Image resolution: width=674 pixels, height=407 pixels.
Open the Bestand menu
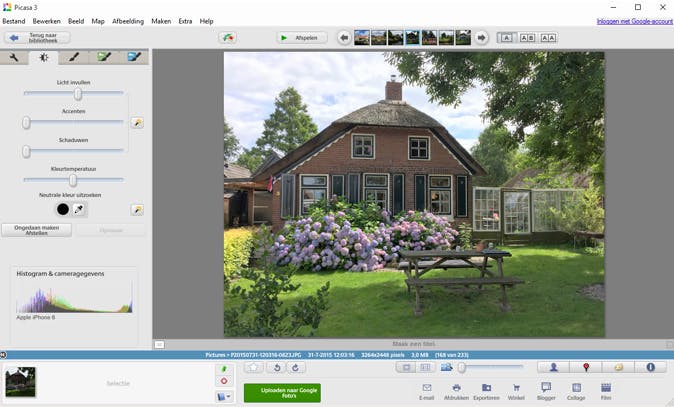click(14, 21)
